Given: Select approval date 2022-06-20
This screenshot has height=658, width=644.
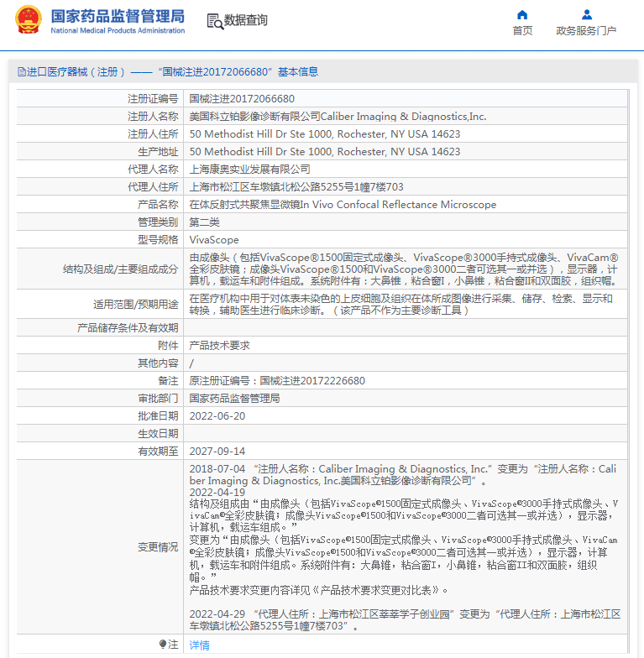Looking at the screenshot, I should (217, 416).
